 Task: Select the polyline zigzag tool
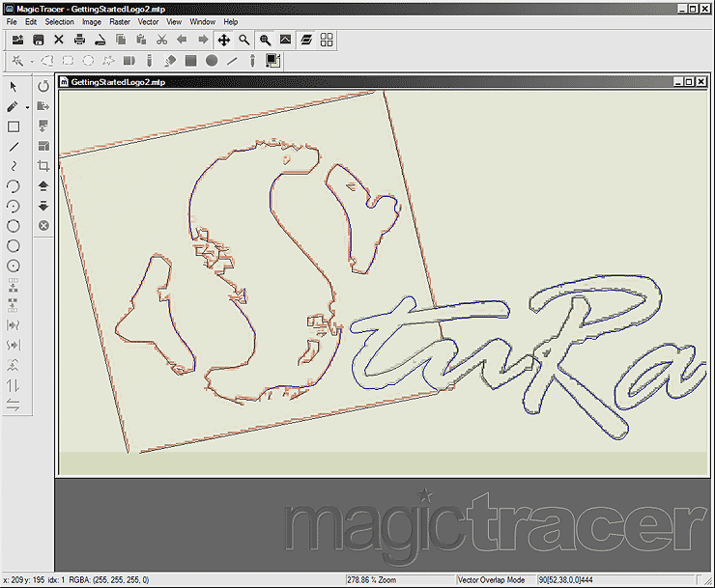pos(14,166)
